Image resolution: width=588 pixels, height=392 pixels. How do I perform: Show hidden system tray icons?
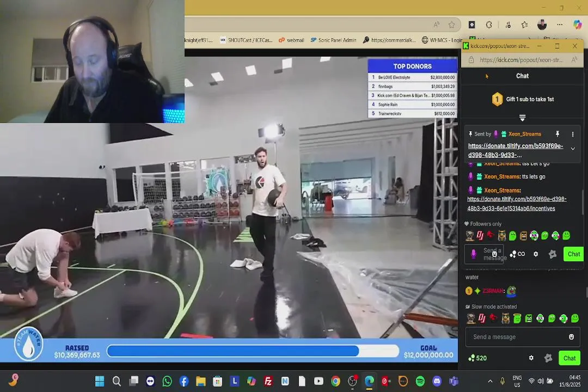point(490,381)
